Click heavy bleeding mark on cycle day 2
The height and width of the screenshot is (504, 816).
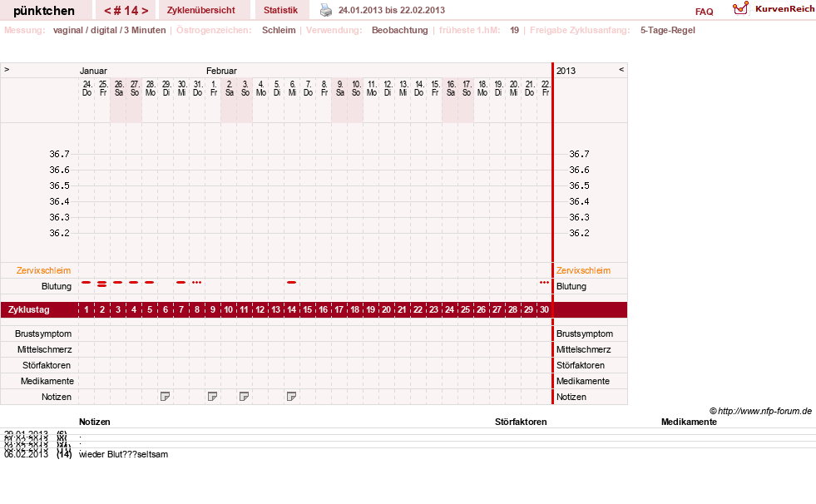click(x=102, y=284)
